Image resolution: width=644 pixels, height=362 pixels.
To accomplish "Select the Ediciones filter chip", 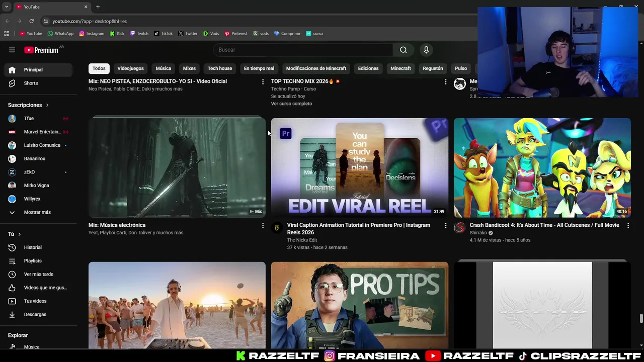I will 368,68.
